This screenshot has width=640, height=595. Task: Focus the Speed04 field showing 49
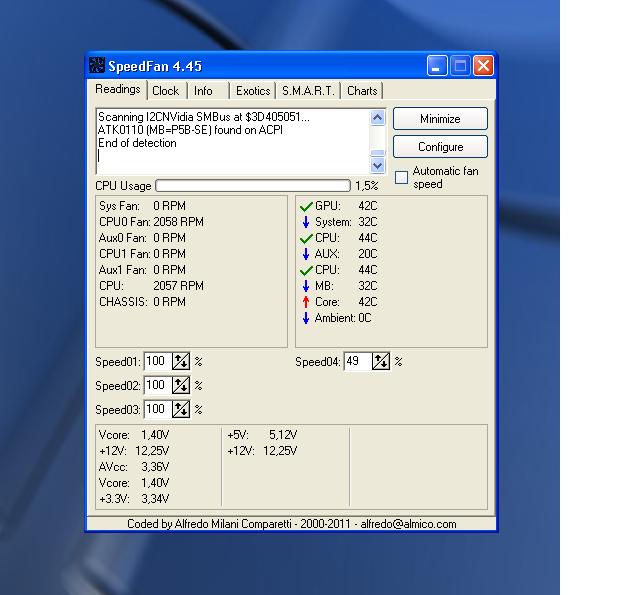point(358,361)
